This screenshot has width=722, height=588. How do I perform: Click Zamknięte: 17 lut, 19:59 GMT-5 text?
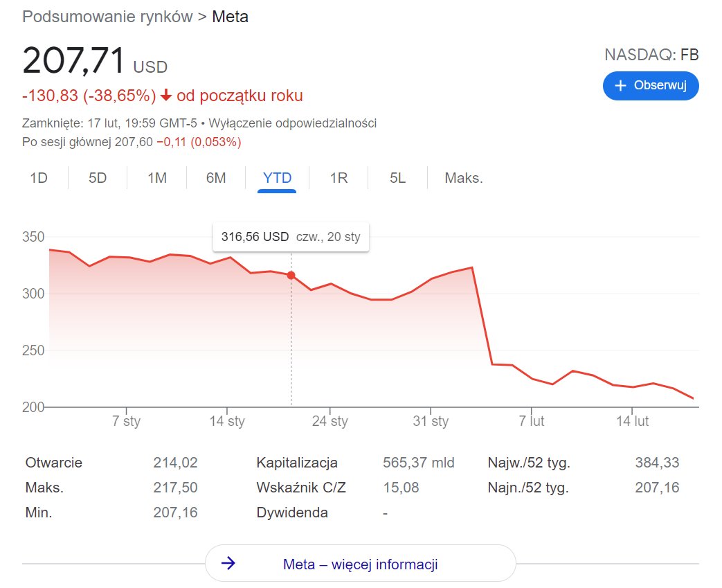click(109, 123)
